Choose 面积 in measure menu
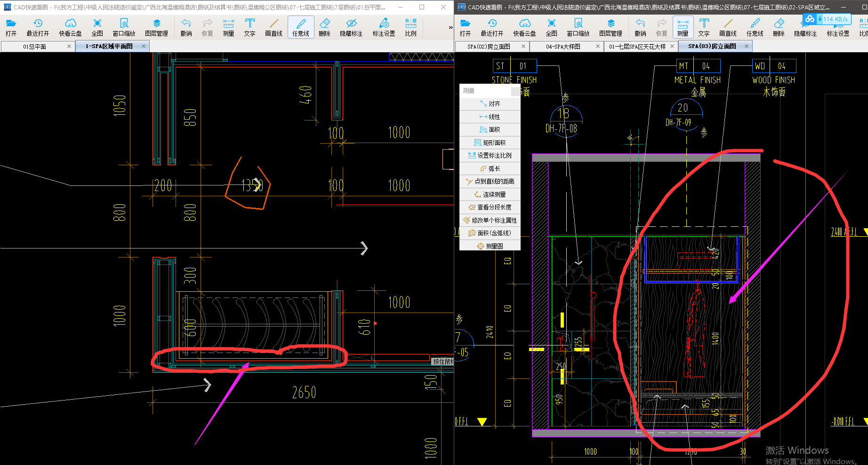The height and width of the screenshot is (465, 868). [x=490, y=129]
